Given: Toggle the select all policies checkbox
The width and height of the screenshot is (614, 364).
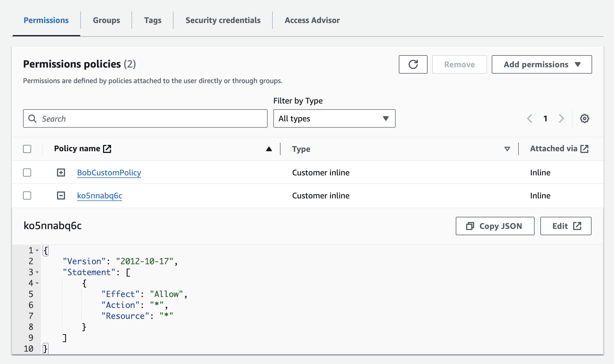Looking at the screenshot, I should click(27, 149).
